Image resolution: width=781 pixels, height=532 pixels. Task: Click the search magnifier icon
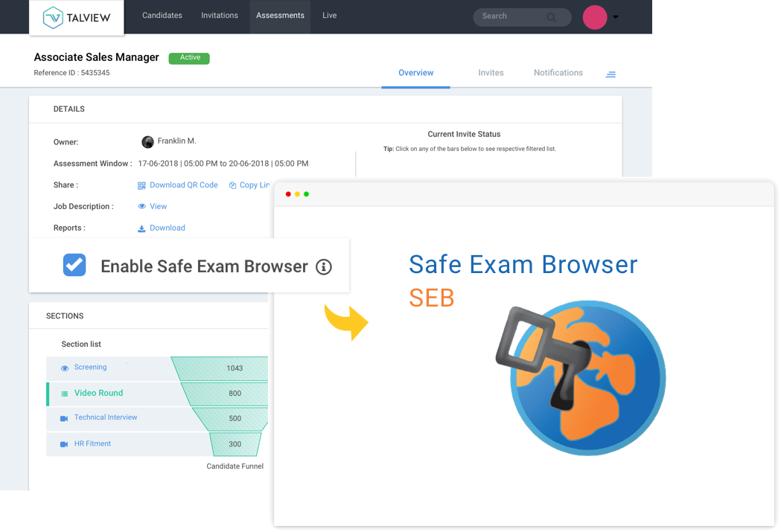(x=552, y=17)
